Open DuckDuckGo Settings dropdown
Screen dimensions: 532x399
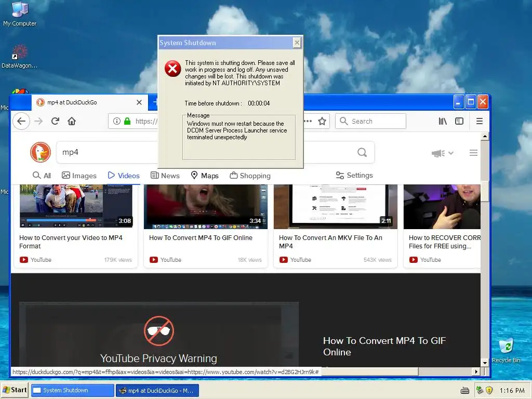point(354,175)
